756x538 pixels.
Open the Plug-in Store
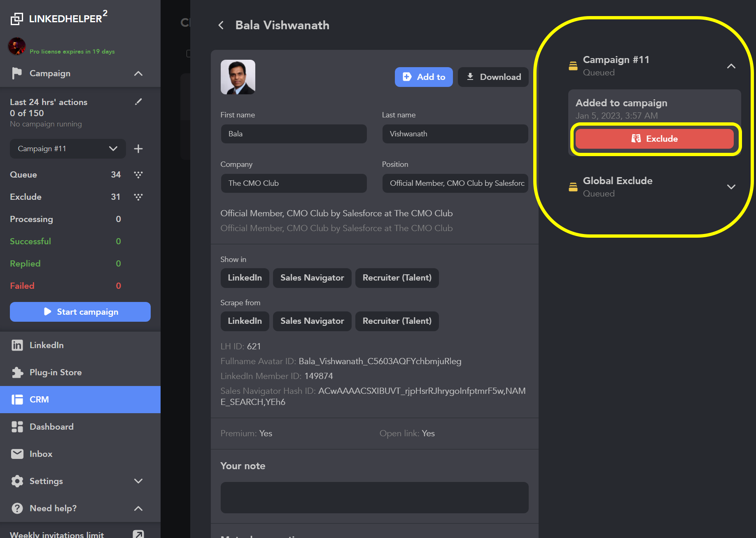(x=56, y=372)
